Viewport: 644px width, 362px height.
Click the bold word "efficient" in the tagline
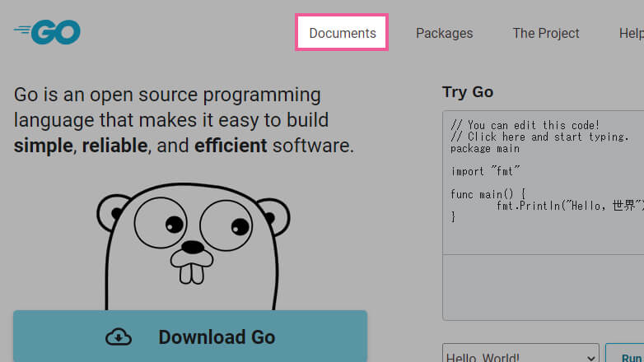tap(231, 146)
